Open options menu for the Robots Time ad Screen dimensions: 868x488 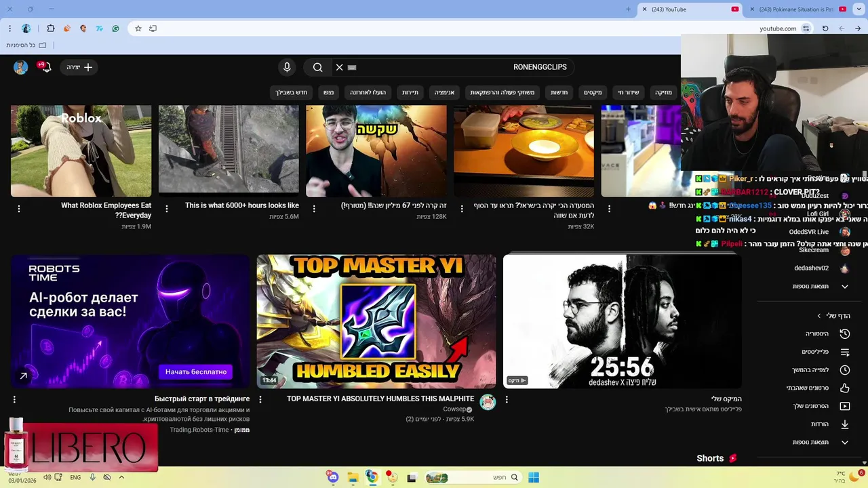pos(14,400)
